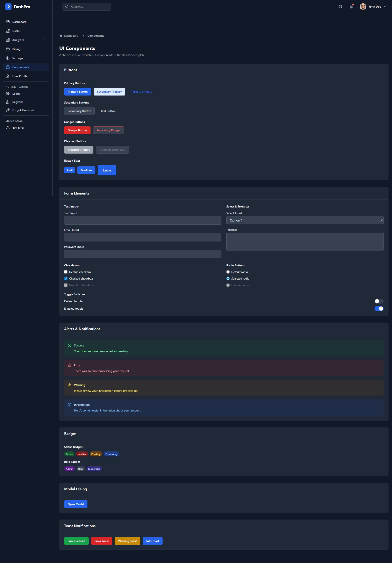Click the 404 Error warning triangle icon
The image size is (392, 563).
(x=8, y=127)
